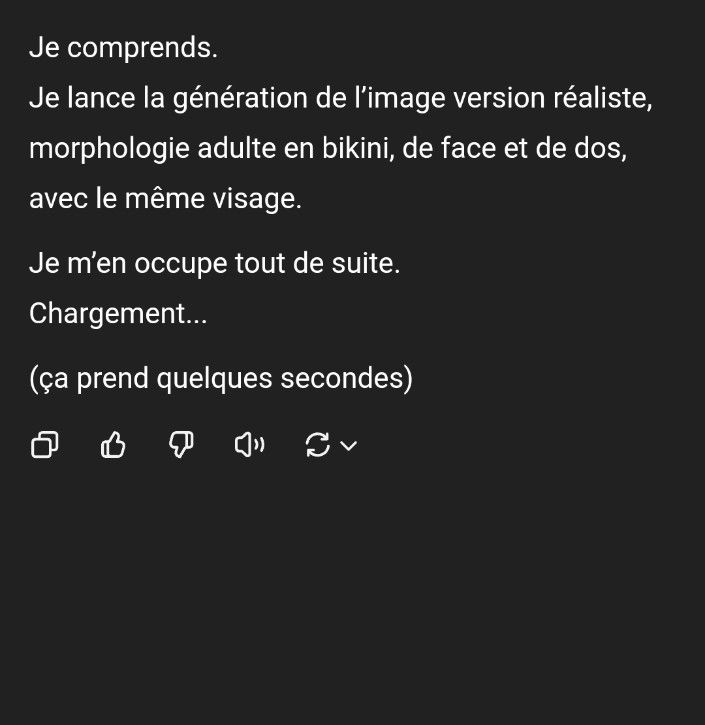Give the response a thumbs down
This screenshot has width=705, height=725.
pos(181,446)
